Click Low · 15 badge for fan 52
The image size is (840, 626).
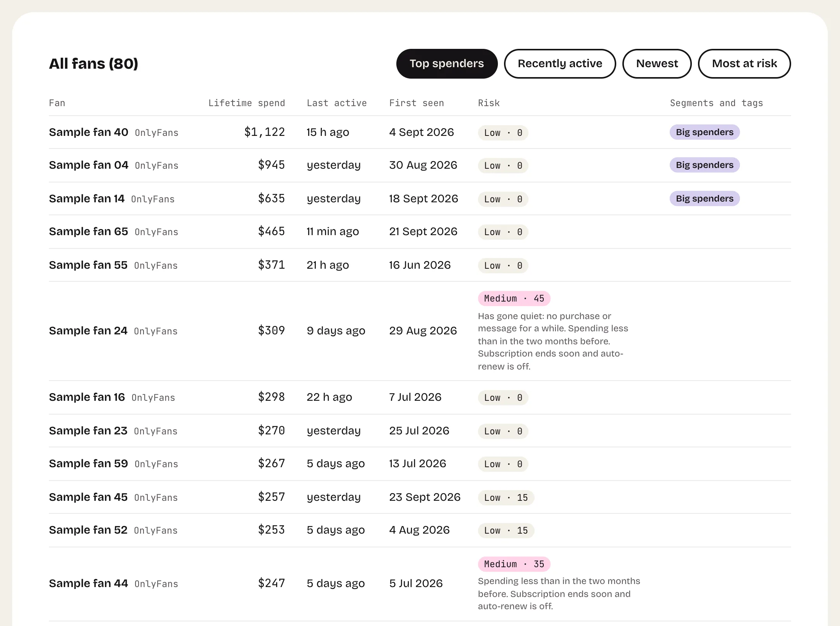(506, 531)
